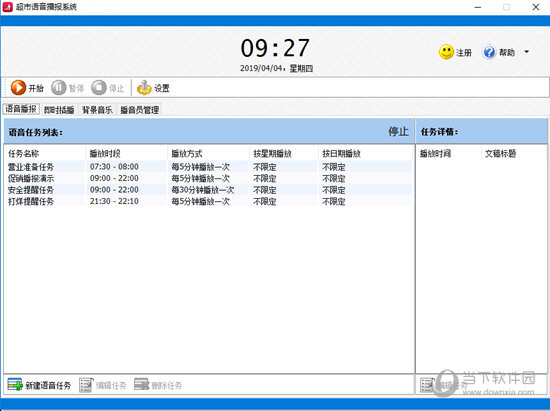
Task: Click 新建语音任务 button text
Action: [x=48, y=385]
